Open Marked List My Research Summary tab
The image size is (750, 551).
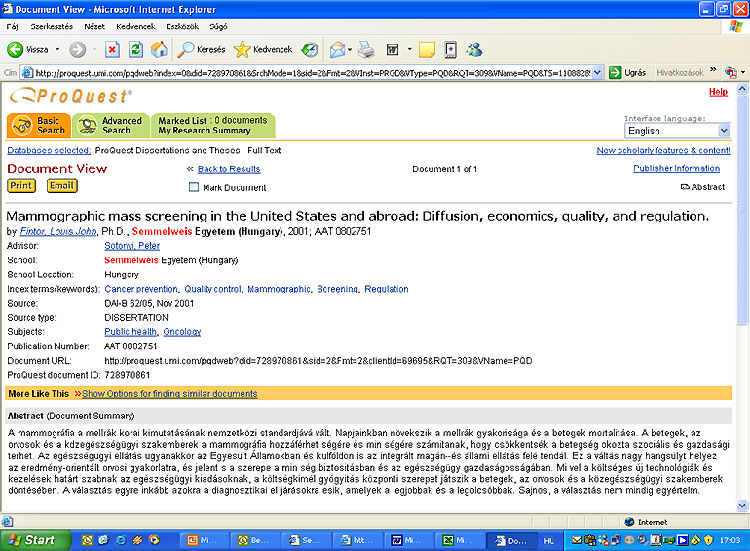213,125
